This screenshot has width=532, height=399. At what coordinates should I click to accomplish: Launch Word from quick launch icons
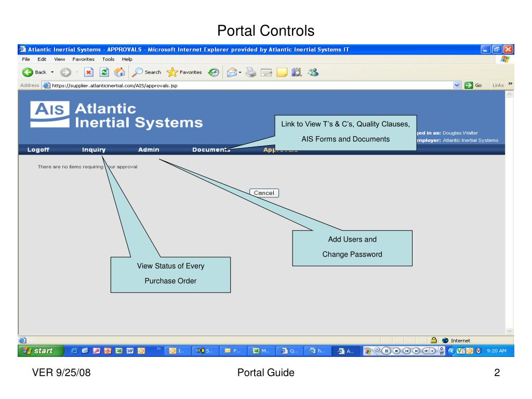coord(130,351)
